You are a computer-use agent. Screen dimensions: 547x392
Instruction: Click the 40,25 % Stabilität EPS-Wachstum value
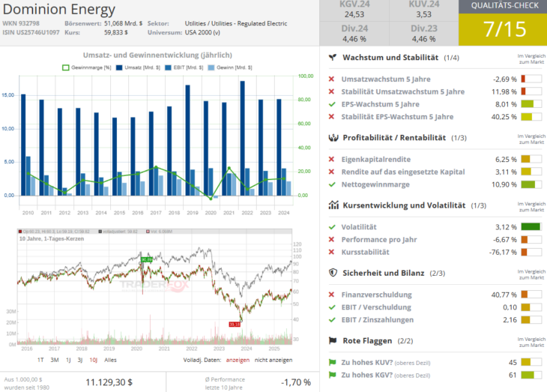tap(504, 117)
